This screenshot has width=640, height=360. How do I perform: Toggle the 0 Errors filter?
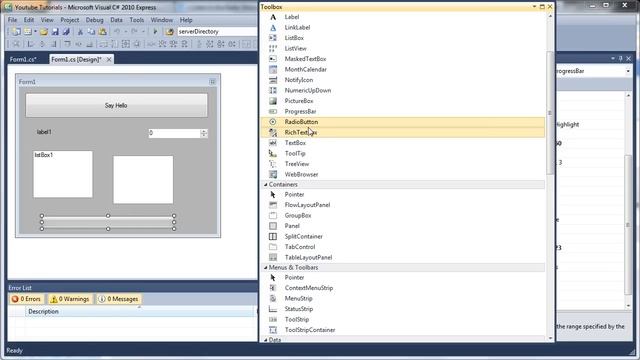(26, 299)
